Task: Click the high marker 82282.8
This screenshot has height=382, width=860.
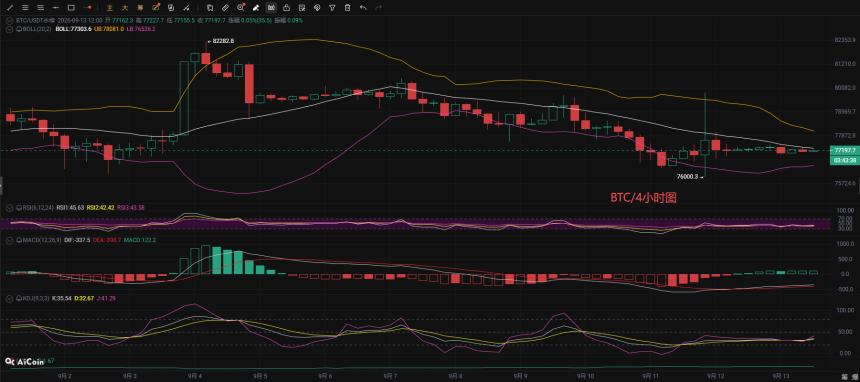Action: tap(222, 41)
